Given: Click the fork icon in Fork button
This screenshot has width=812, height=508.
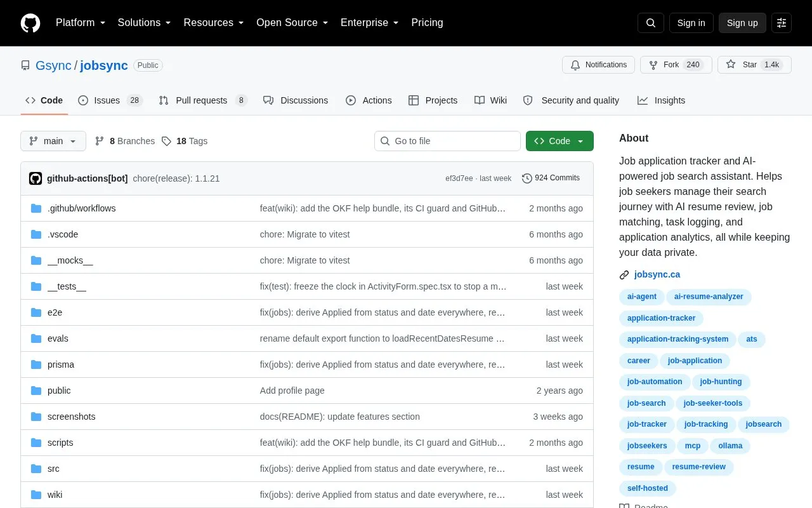Looking at the screenshot, I should (x=653, y=65).
